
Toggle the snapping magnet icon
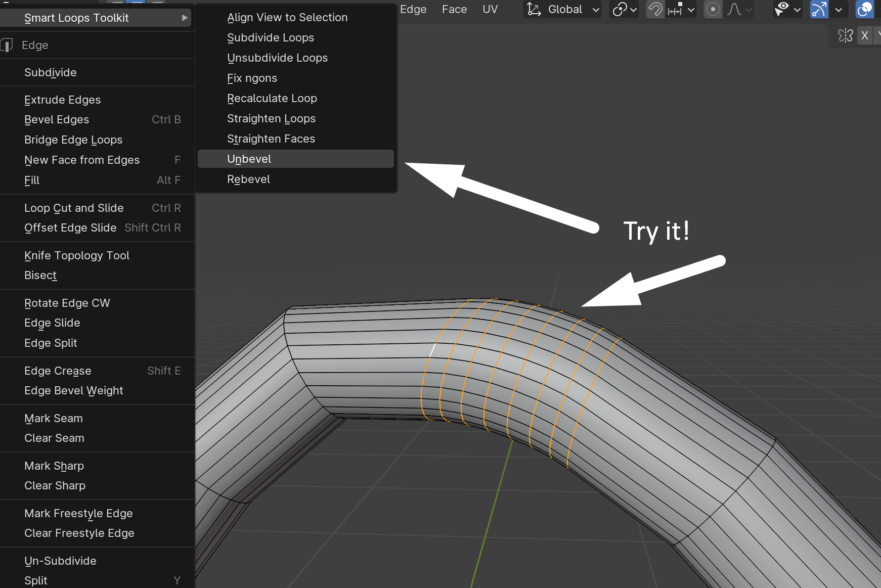(655, 10)
